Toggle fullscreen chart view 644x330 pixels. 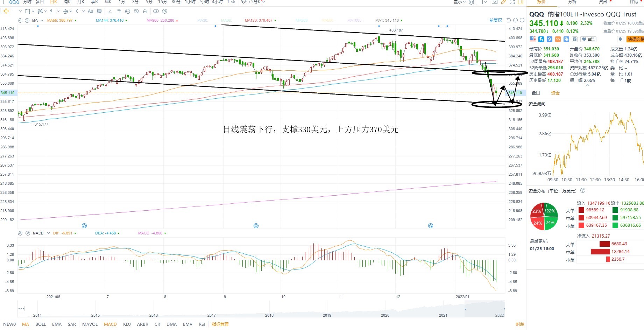pos(512,2)
